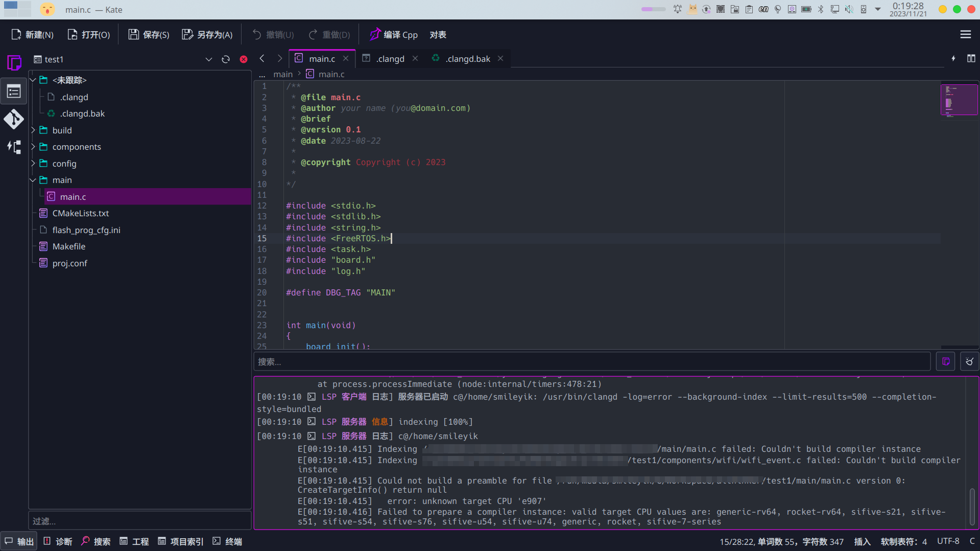Go to next tab with forward arrow
The image size is (980, 551).
[279, 59]
